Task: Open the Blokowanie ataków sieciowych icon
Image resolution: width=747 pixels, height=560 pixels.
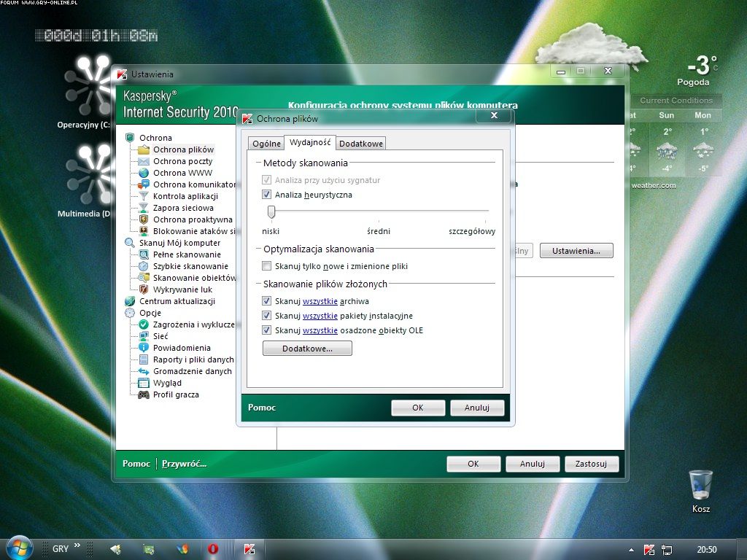Action: point(144,231)
